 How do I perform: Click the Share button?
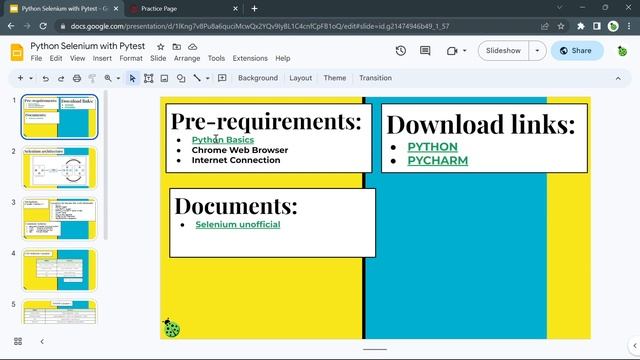pyautogui.click(x=577, y=51)
